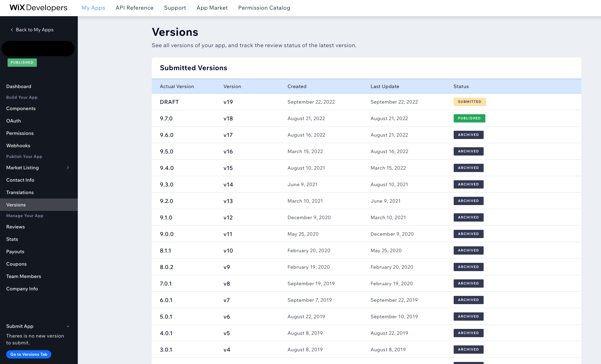Viewport: 601px width, 364px height.
Task: Select the 9.5.0 version cell
Action: click(x=167, y=151)
